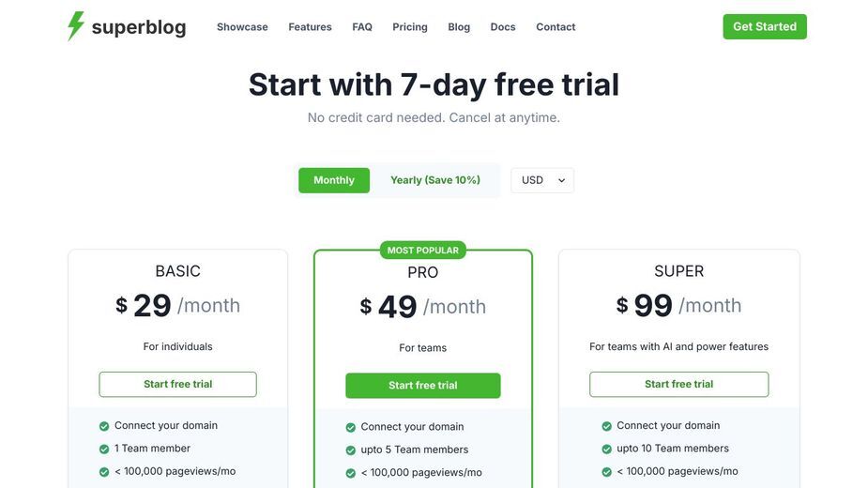Click the MOST POPULAR badge
The height and width of the screenshot is (488, 868).
(x=423, y=251)
